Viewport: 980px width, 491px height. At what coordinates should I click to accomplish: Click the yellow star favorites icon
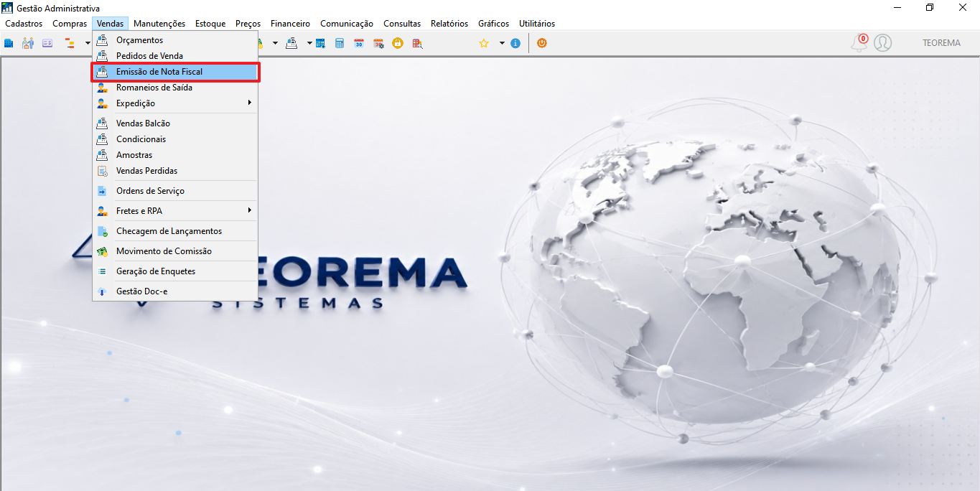[484, 43]
